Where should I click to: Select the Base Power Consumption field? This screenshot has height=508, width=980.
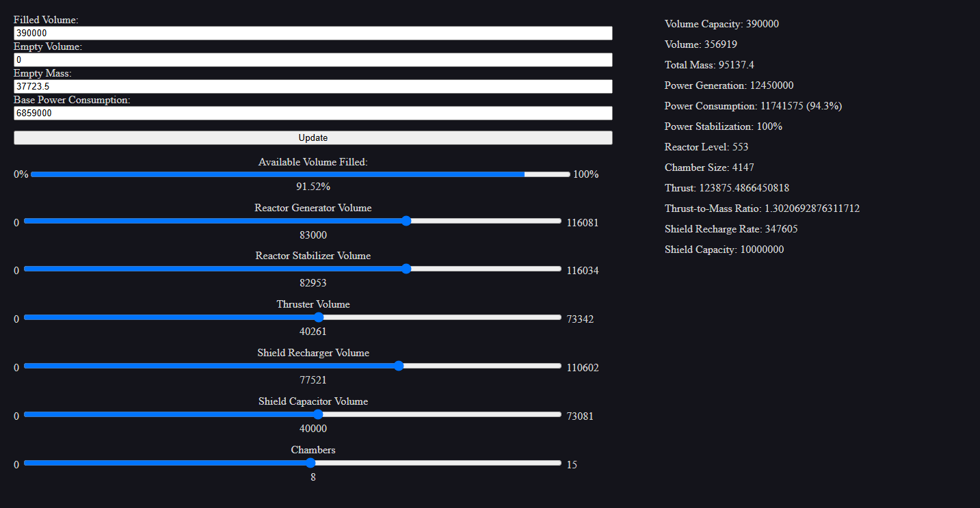(313, 113)
